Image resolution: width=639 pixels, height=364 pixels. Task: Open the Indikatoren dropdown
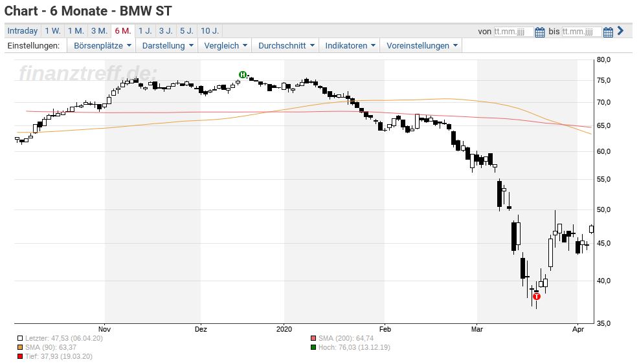click(350, 46)
